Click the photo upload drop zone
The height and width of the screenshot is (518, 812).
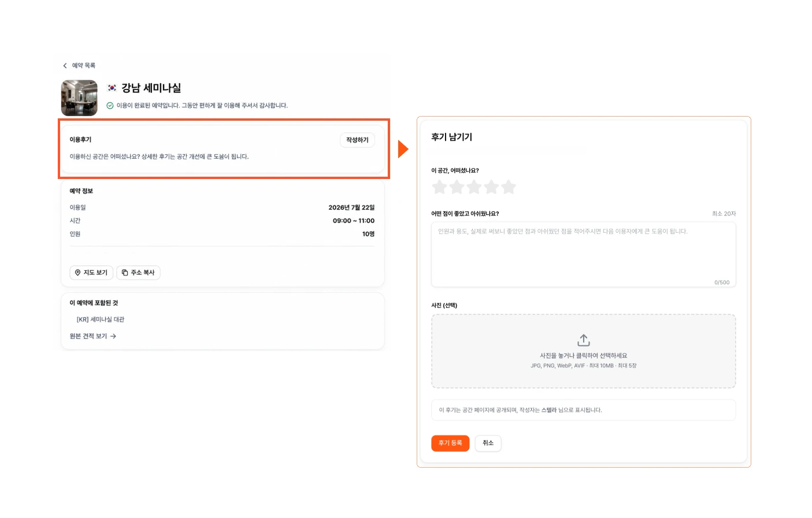[584, 351]
